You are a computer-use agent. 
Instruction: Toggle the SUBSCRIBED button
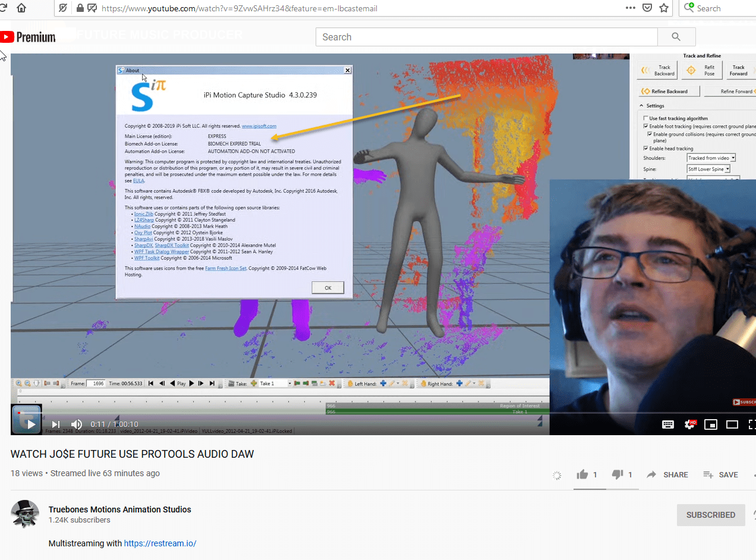coord(711,515)
